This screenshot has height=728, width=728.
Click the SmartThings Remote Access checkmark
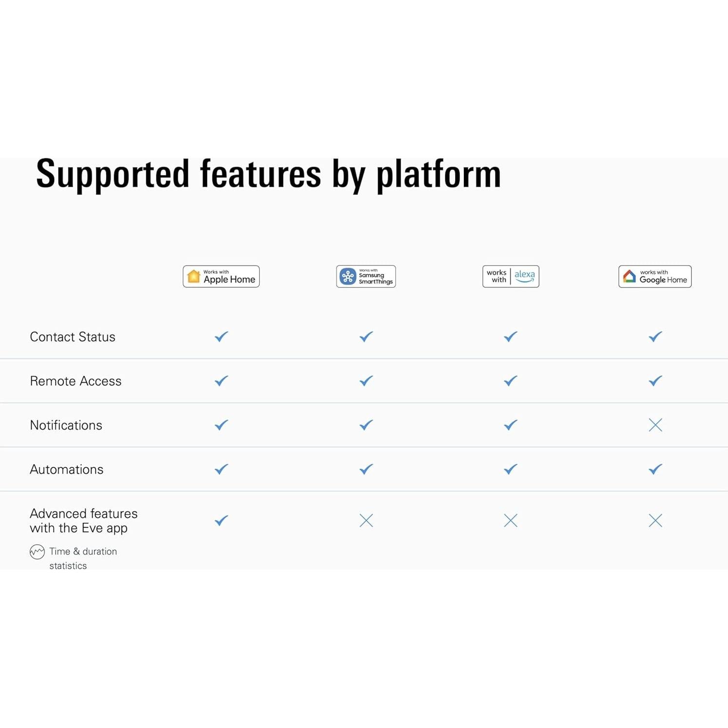click(x=366, y=381)
